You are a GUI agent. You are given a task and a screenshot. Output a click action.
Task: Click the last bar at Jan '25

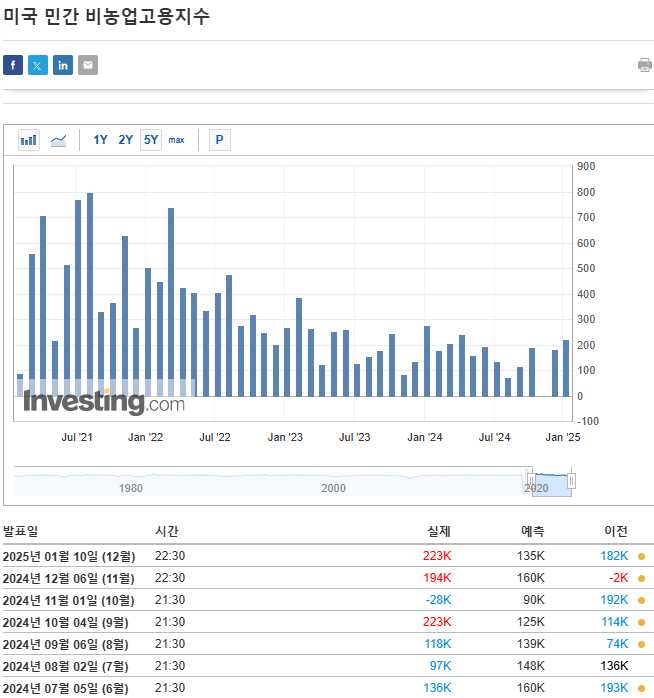pos(566,368)
